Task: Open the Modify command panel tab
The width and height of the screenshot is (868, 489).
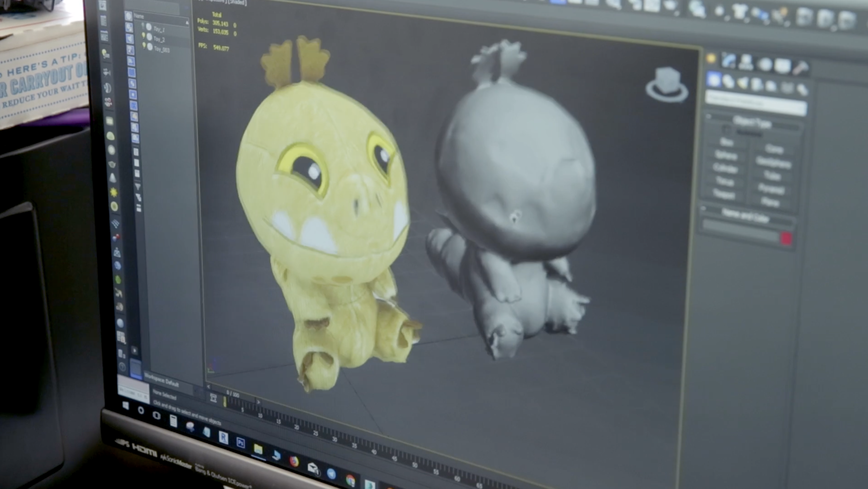Action: tap(729, 60)
